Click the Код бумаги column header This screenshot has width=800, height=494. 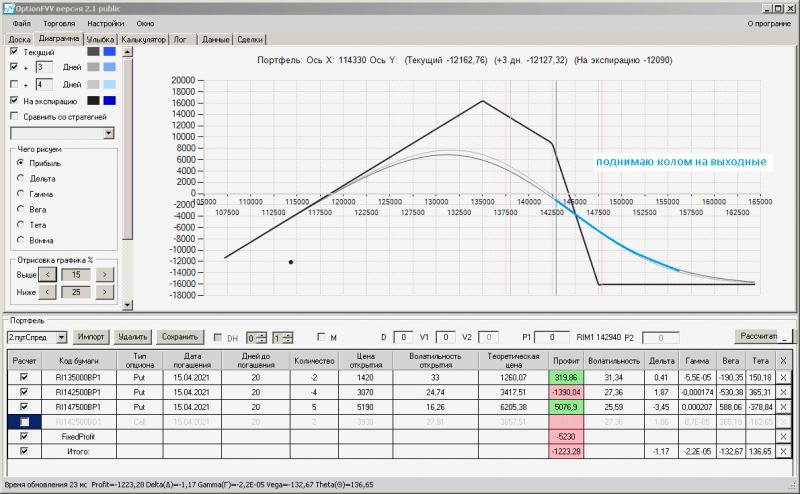[79, 361]
